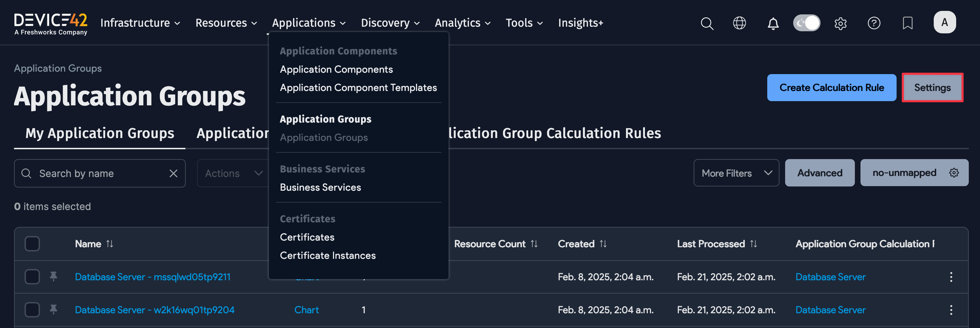980x328 pixels.
Task: Select the header checkbox to select all rows
Action: pyautogui.click(x=32, y=243)
